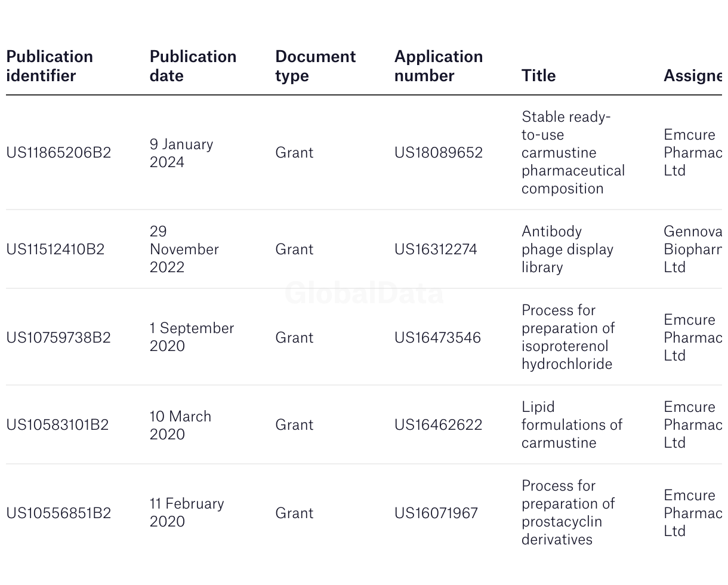This screenshot has height=585, width=728.
Task: Click application number US16071967
Action: coord(436,513)
